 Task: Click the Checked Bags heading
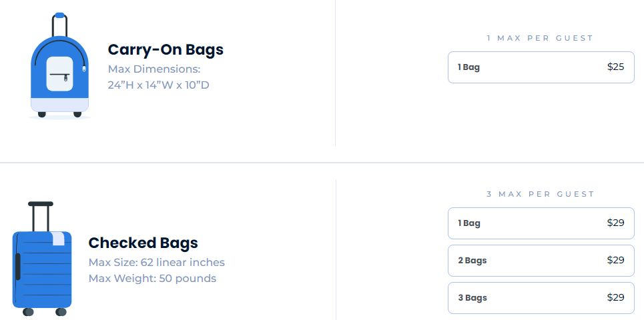(x=143, y=243)
